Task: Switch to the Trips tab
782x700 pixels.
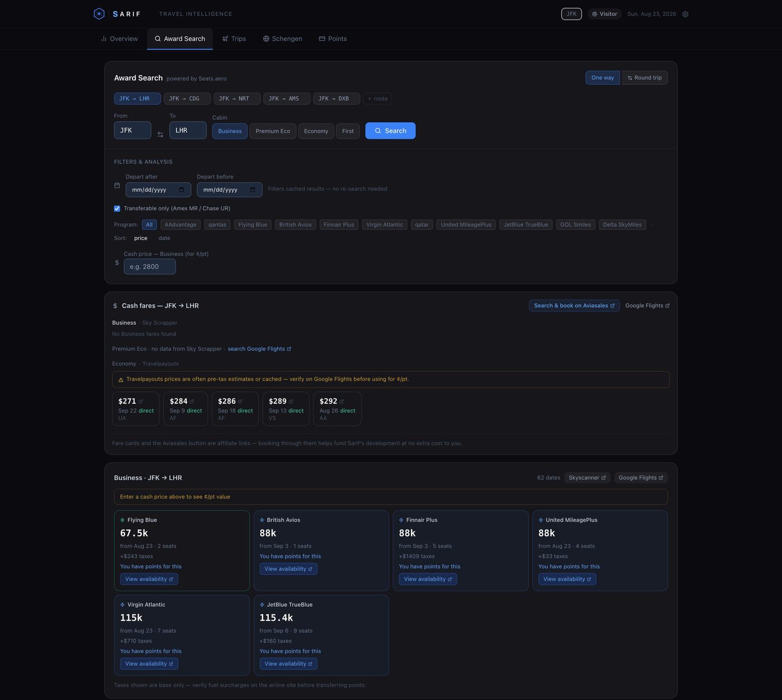Action: (234, 39)
